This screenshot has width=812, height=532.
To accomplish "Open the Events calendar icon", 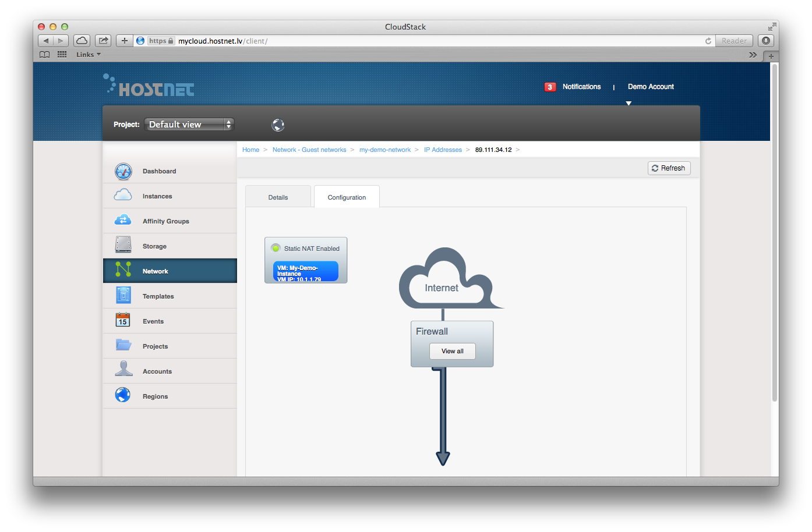I will (123, 320).
